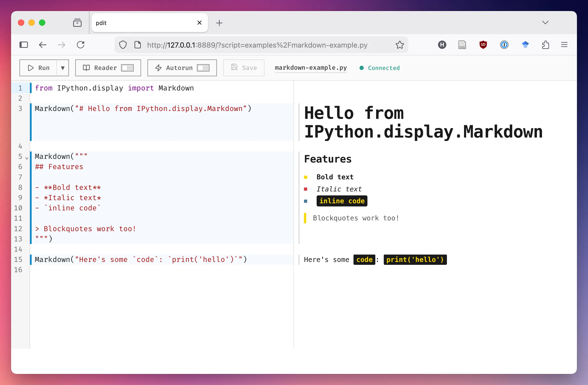Screen dimensions: 588x385
Task: Open the 1Password extension icon
Action: pyautogui.click(x=505, y=45)
